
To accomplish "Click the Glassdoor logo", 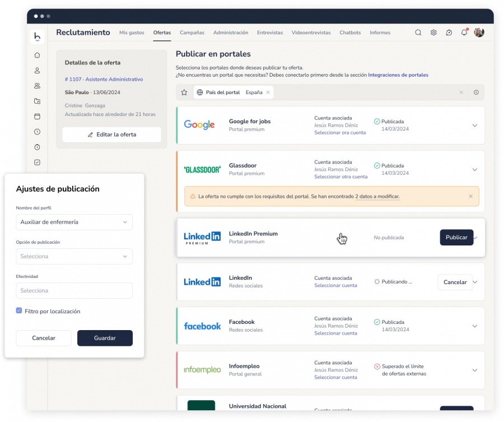I will click(x=202, y=169).
